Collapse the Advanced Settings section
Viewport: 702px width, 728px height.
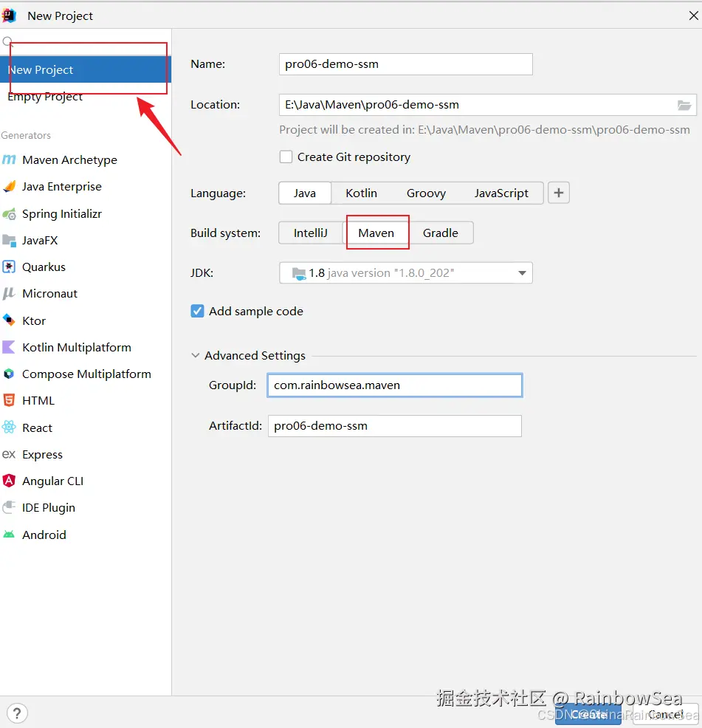(x=196, y=356)
